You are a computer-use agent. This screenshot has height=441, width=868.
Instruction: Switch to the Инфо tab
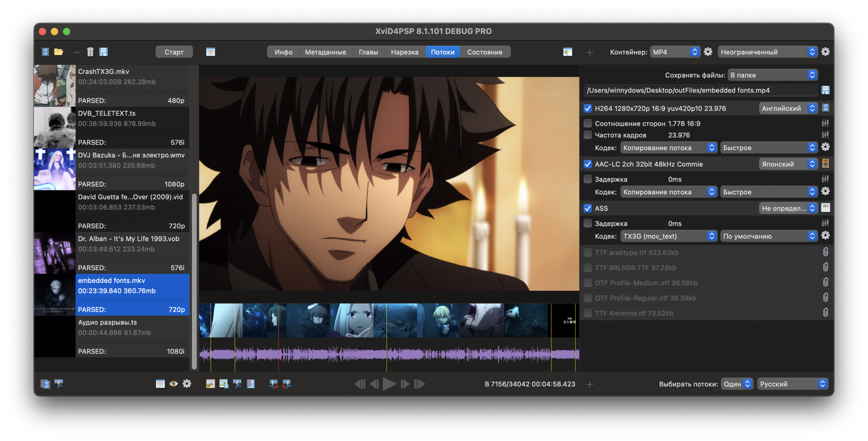[283, 52]
